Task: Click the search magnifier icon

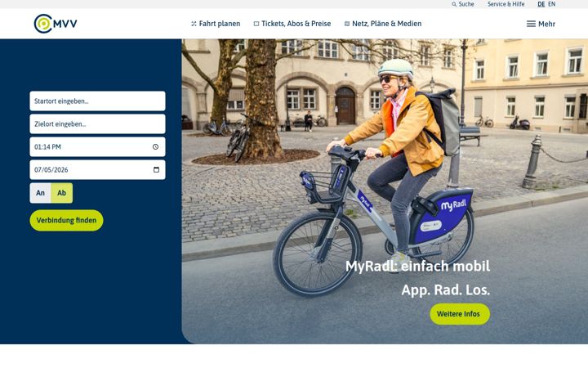Action: click(x=454, y=4)
